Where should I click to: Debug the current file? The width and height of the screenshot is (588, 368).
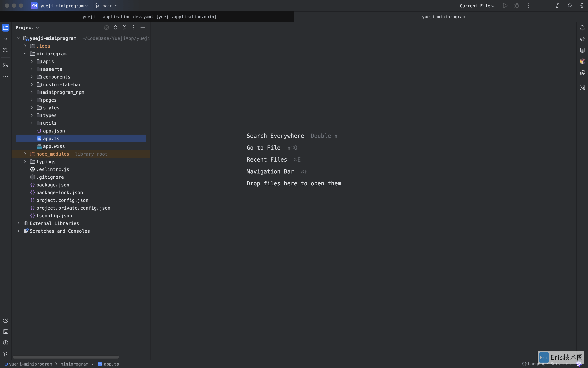(517, 6)
